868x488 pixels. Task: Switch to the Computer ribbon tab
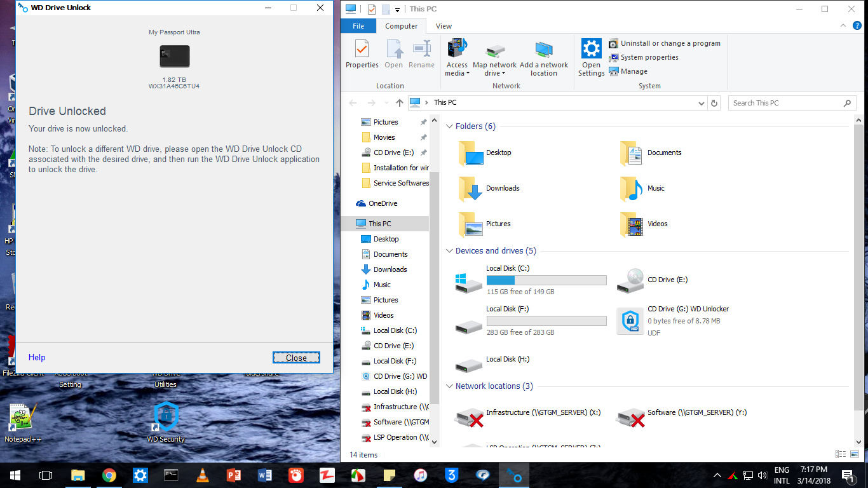(x=402, y=26)
